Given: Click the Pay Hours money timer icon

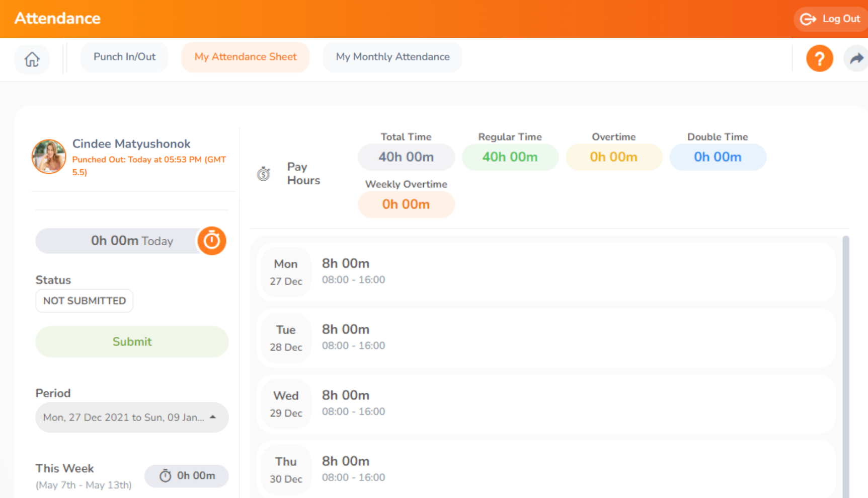Looking at the screenshot, I should [x=263, y=174].
